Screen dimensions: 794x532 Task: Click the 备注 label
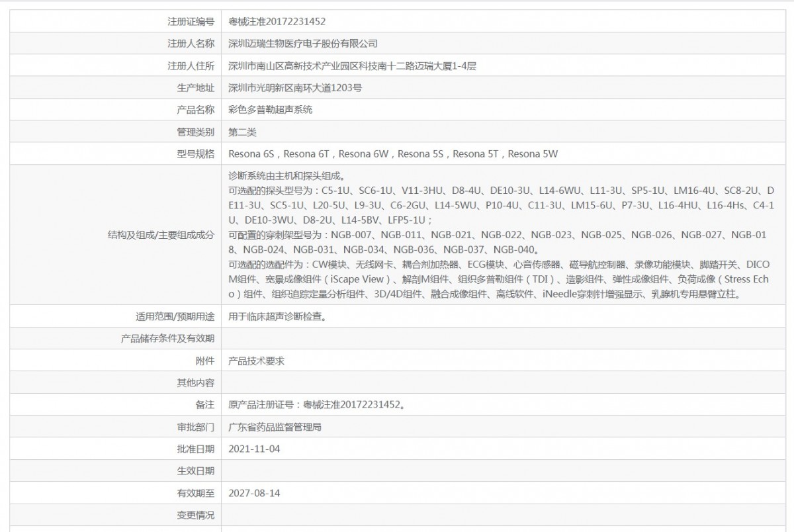pos(205,404)
